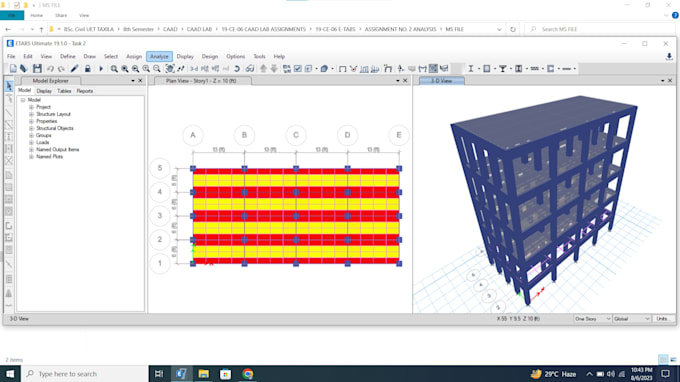Click the download arrow icon at menu bar right
This screenshot has width=680, height=382.
(669, 56)
